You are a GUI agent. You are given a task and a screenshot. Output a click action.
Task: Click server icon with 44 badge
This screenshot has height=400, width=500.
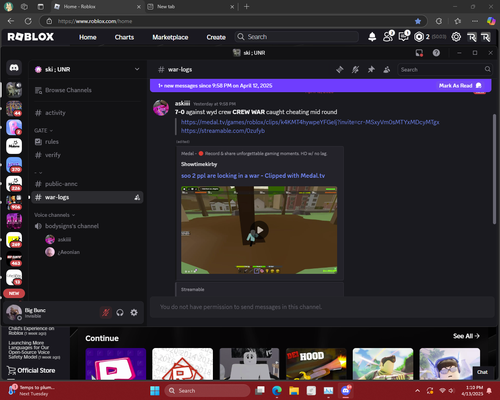pos(14,108)
